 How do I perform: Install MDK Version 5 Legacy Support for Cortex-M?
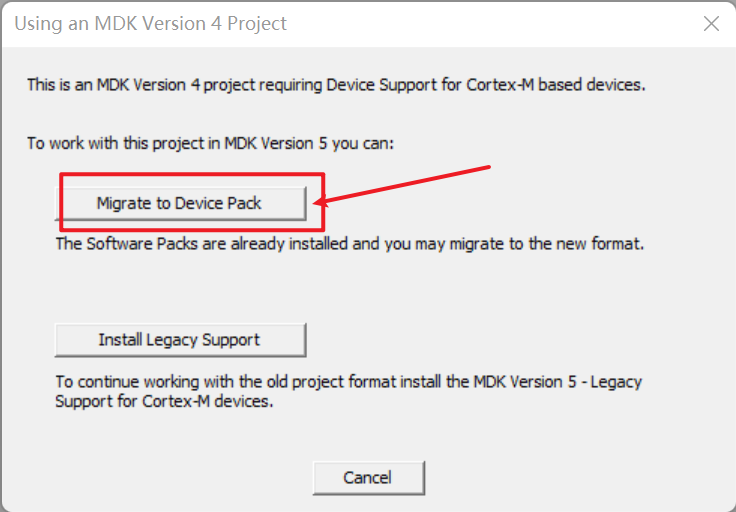coord(180,340)
